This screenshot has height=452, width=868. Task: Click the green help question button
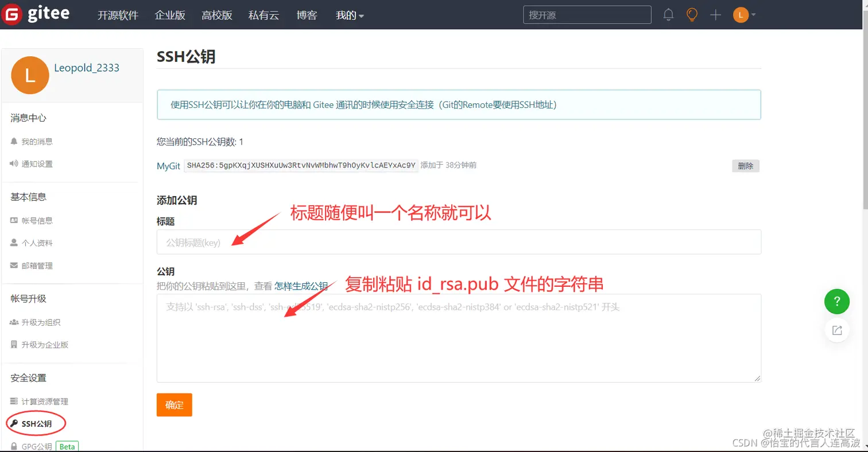tap(837, 301)
